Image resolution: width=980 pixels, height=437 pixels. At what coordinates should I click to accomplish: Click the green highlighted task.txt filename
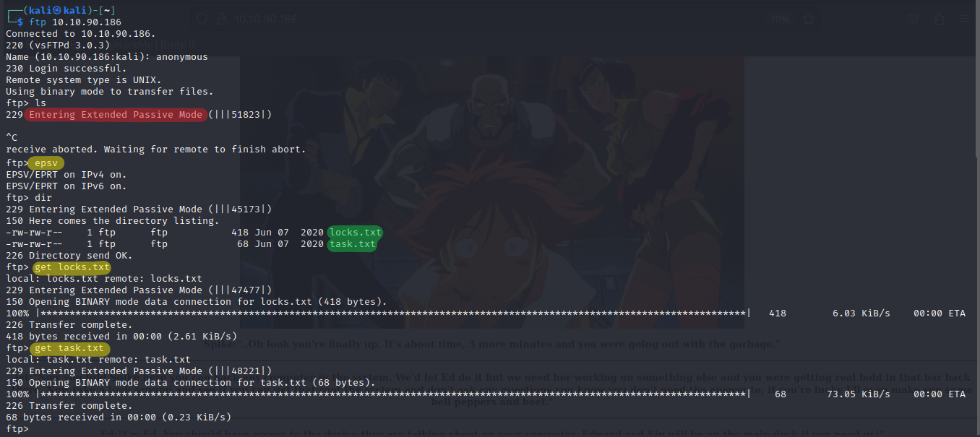[x=352, y=244]
